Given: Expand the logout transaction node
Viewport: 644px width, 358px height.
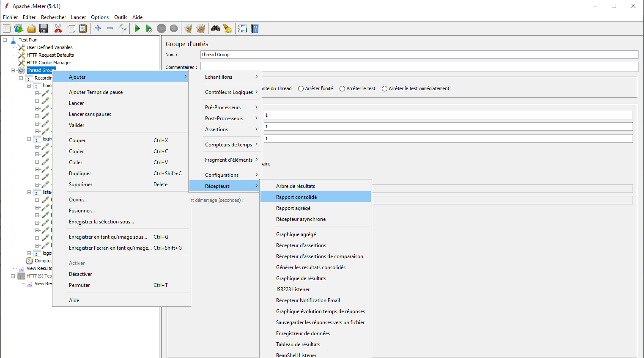Looking at the screenshot, I should pyautogui.click(x=29, y=253).
